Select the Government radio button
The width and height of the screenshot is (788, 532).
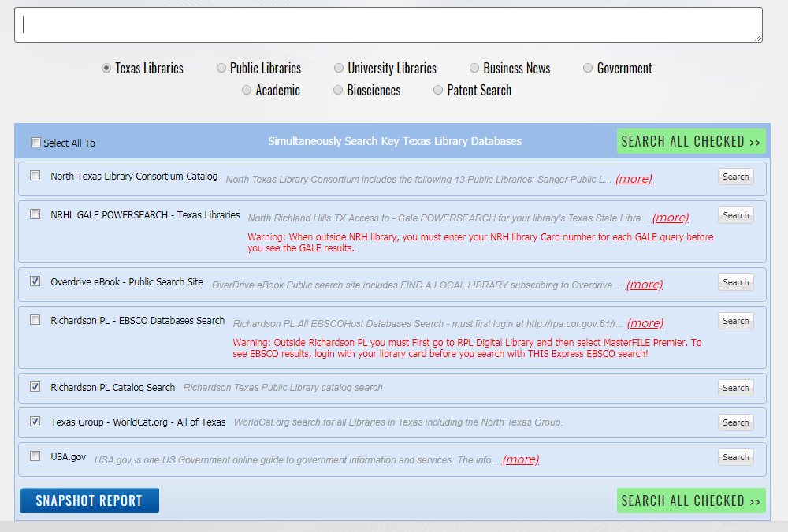pos(588,68)
